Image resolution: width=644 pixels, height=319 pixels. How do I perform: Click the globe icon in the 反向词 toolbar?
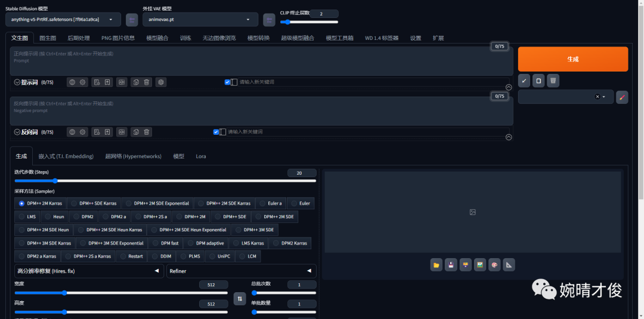coord(72,132)
